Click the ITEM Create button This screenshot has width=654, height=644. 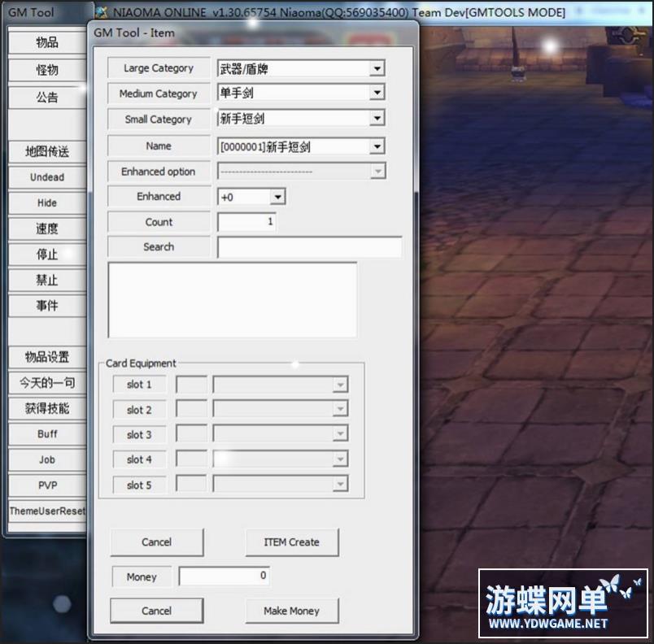(x=291, y=542)
